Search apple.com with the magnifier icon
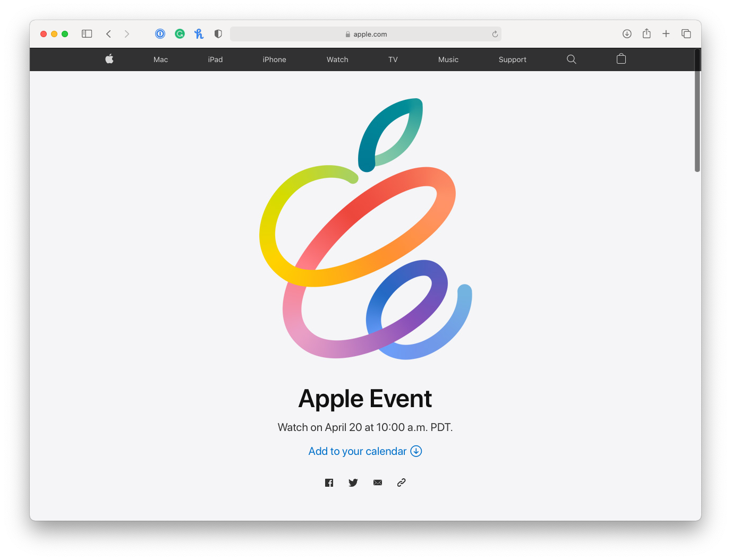The width and height of the screenshot is (731, 560). [x=572, y=59]
